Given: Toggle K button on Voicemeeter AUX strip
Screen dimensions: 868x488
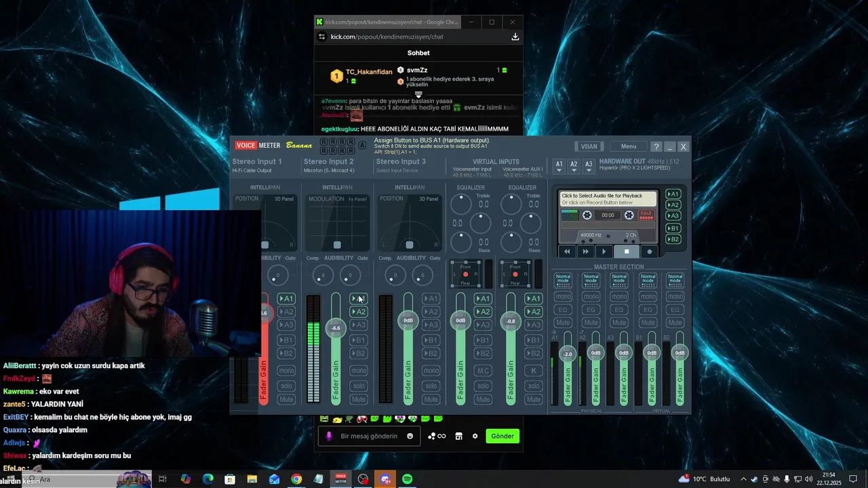Looking at the screenshot, I should point(534,371).
